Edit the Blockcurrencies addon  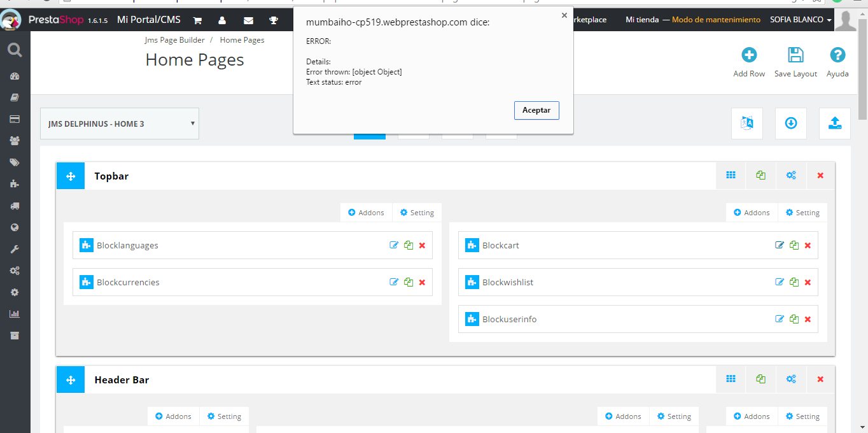(x=394, y=282)
